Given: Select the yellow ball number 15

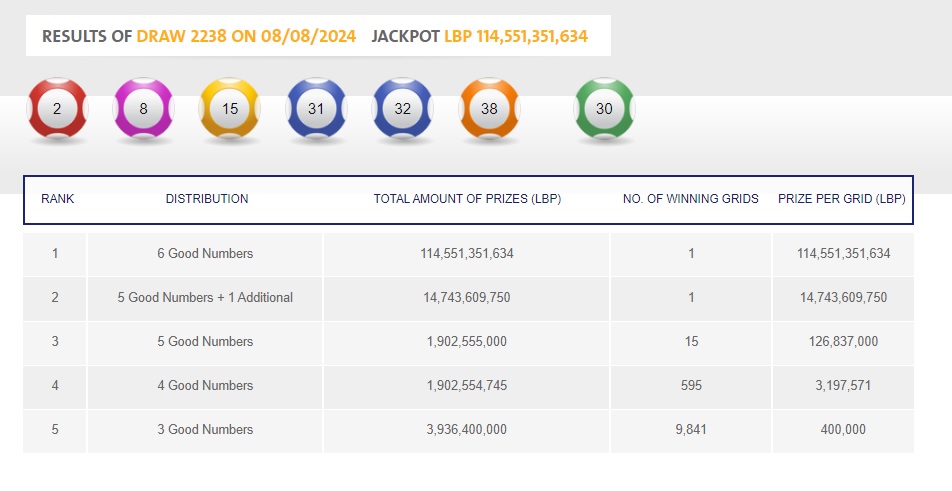Looking at the screenshot, I should (x=230, y=109).
